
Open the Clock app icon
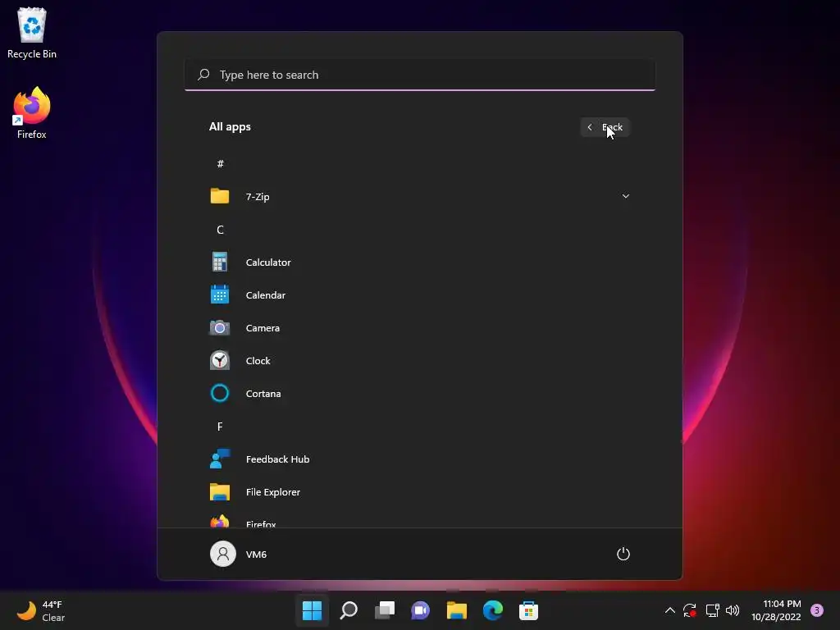tap(220, 361)
